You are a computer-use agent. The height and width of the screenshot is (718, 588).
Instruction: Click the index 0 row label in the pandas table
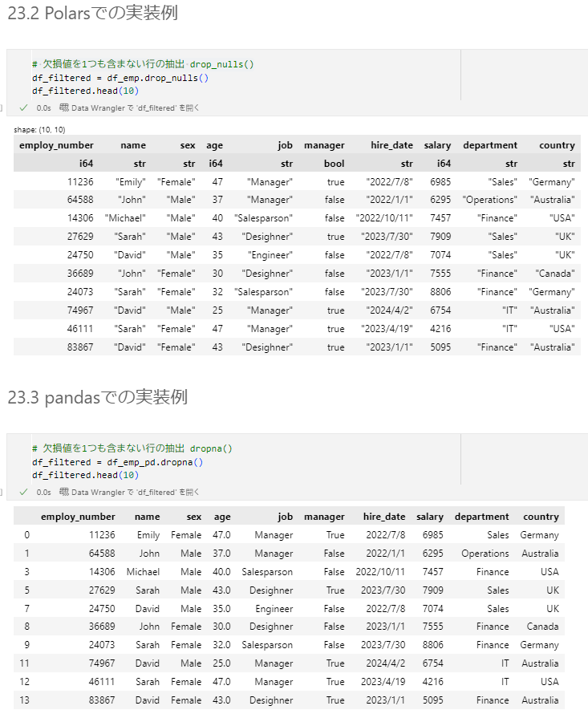[x=27, y=535]
